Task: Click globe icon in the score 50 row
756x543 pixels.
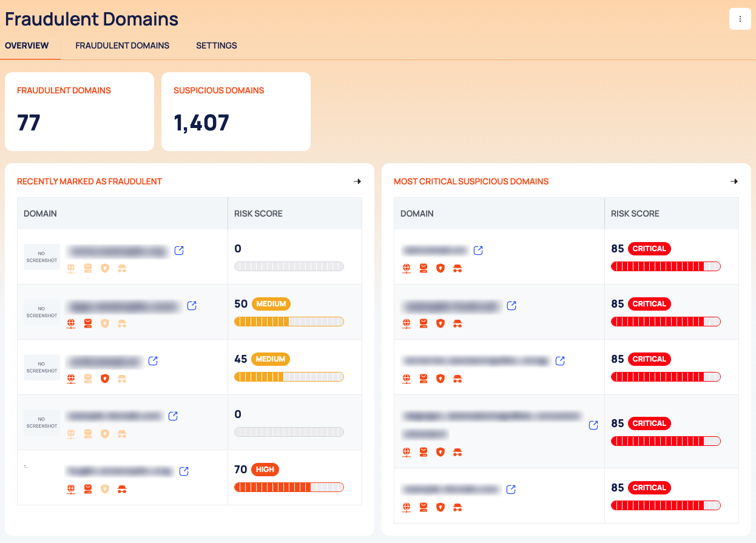Action: 71,323
